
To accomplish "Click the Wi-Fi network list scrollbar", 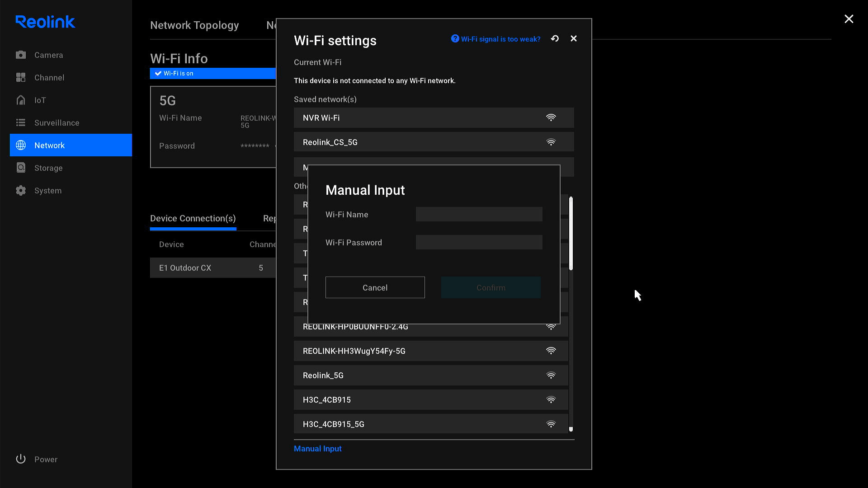I will pos(571,234).
